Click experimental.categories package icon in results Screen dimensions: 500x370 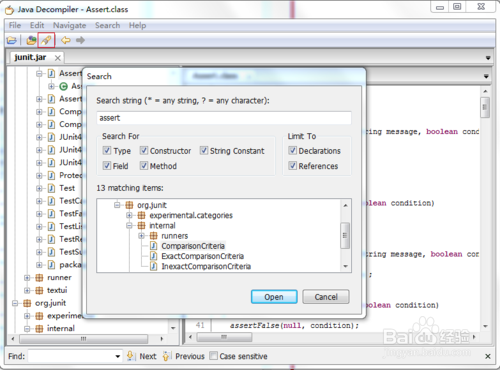coord(141,215)
